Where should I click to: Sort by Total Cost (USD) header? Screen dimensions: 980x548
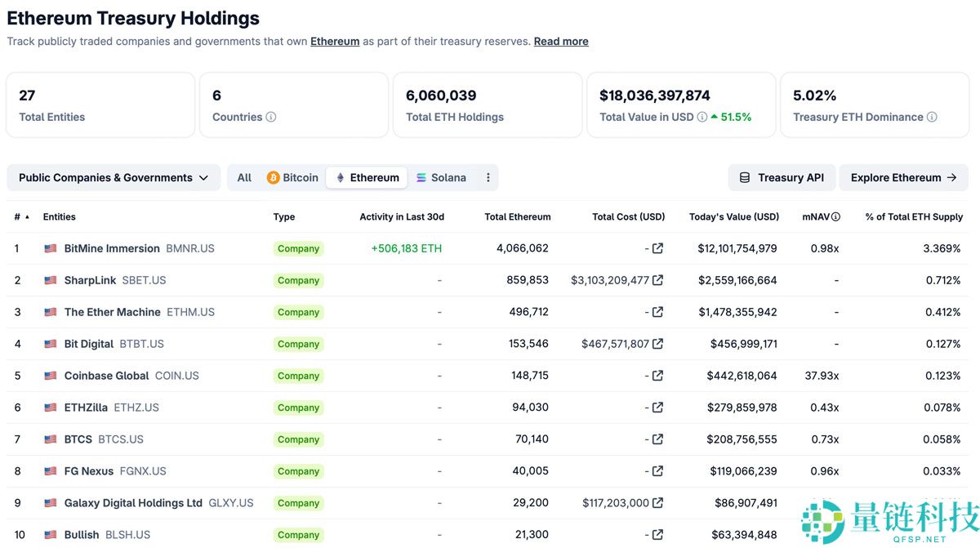629,217
